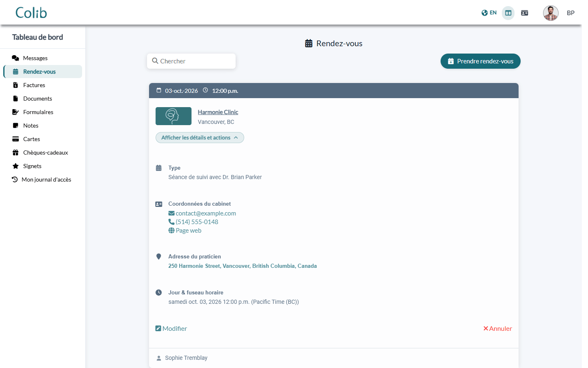Open the user profile avatar
Image resolution: width=588 pixels, height=368 pixels.
click(x=550, y=13)
